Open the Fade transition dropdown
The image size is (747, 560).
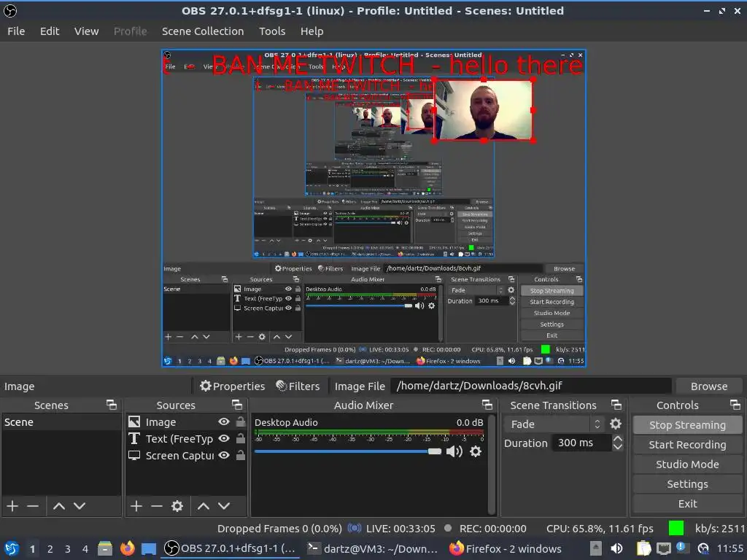[x=555, y=424]
